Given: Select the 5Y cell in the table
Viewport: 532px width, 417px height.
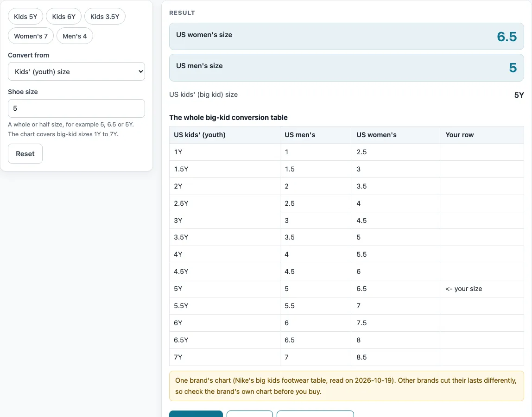Looking at the screenshot, I should 225,289.
